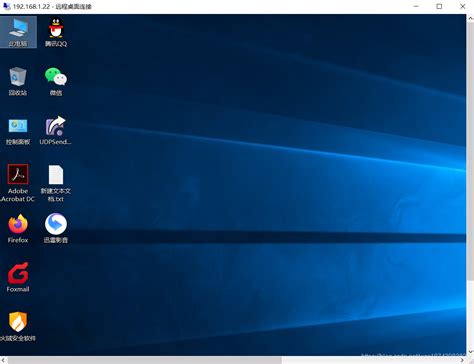Click the remote desktop title bar icon
Viewport: 474px width, 364px height.
point(6,6)
